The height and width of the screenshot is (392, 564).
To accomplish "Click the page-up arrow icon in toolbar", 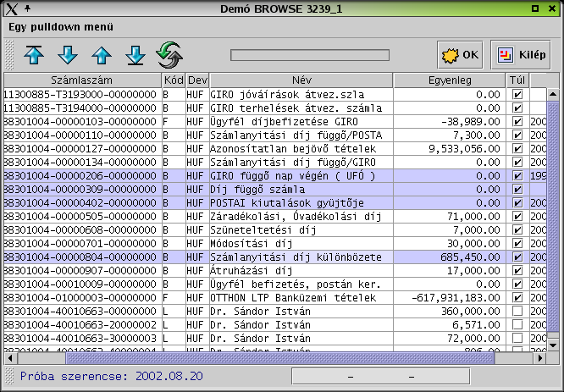I will point(102,55).
